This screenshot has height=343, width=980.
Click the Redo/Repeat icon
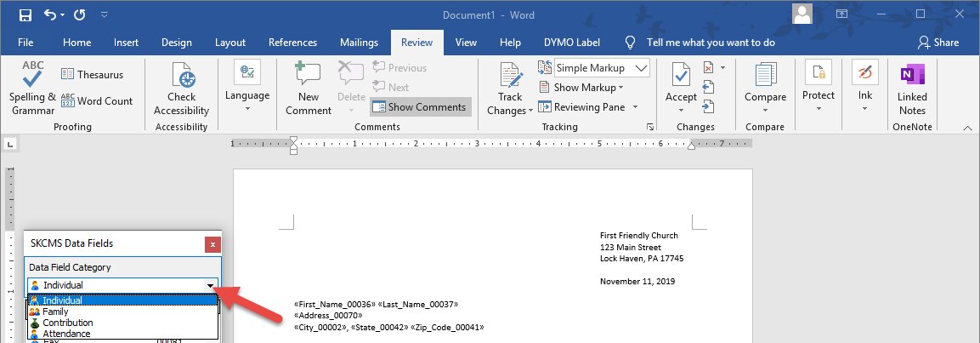[79, 15]
